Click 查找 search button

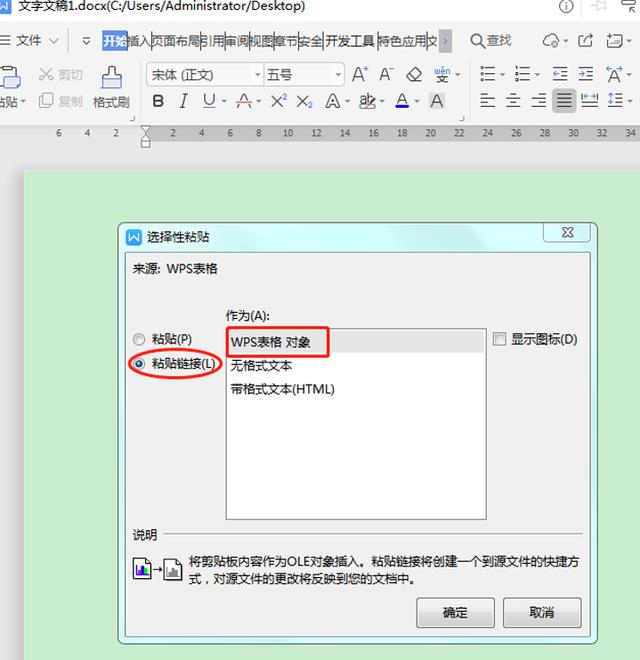(491, 41)
